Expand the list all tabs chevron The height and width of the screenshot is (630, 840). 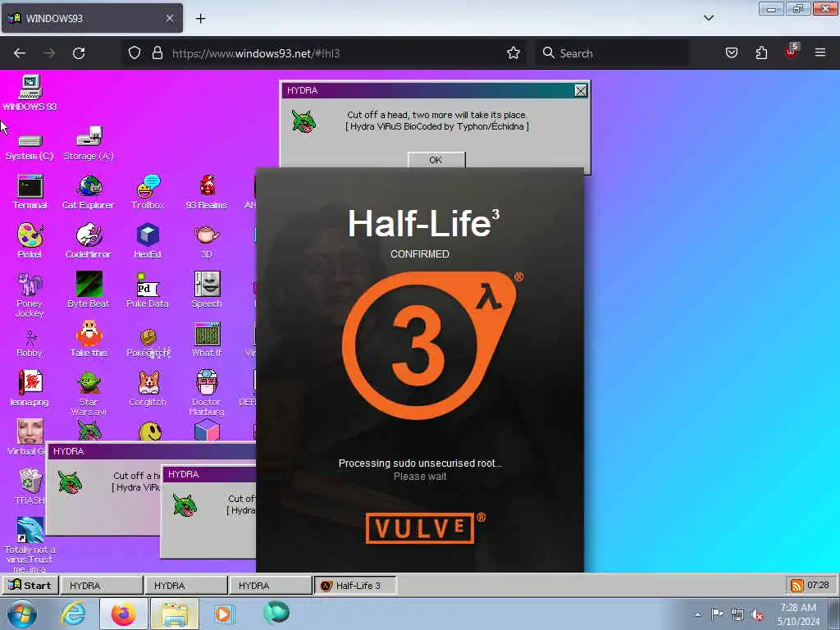(708, 18)
